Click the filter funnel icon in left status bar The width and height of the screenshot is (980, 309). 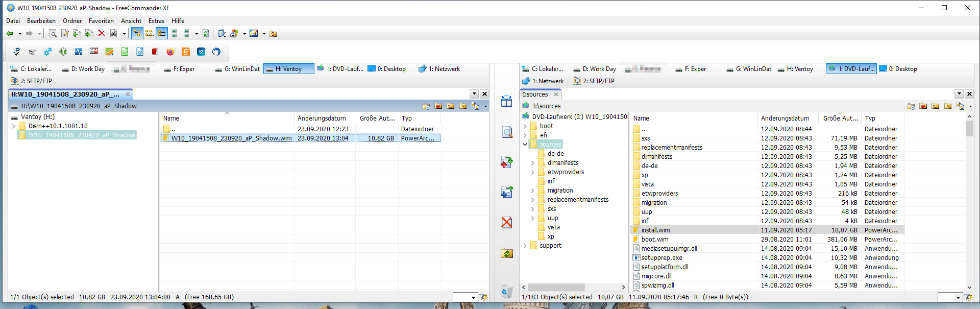pos(484,297)
